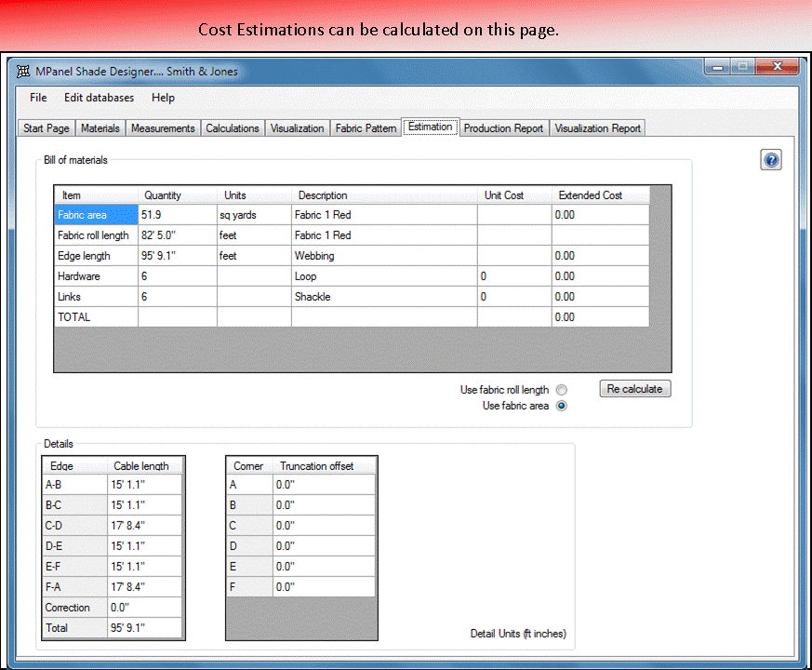
Task: Select corner D in the corner table
Action: tap(249, 545)
